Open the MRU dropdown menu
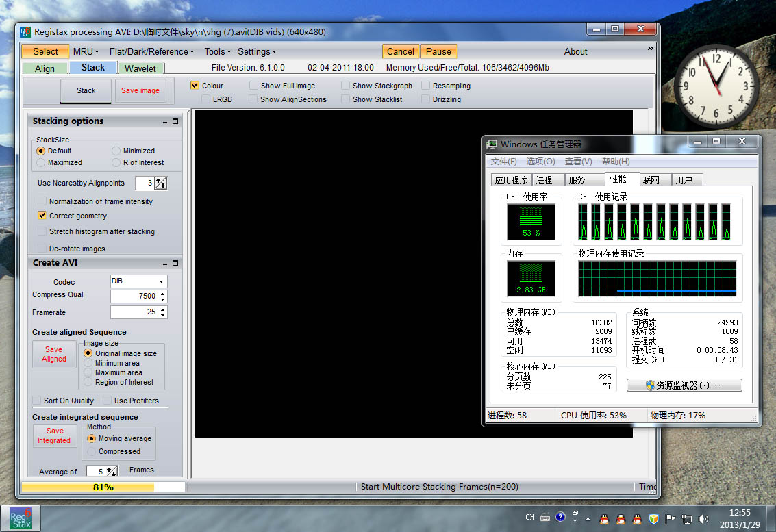The image size is (776, 532). pos(86,51)
